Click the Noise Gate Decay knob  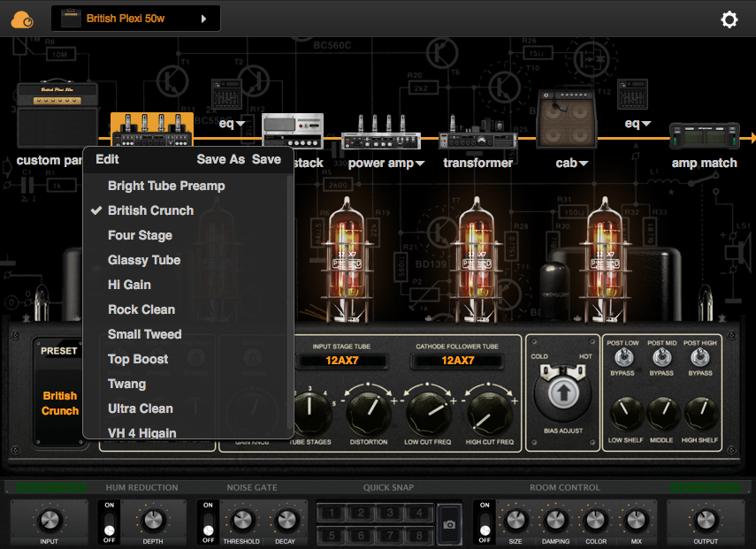click(x=286, y=520)
